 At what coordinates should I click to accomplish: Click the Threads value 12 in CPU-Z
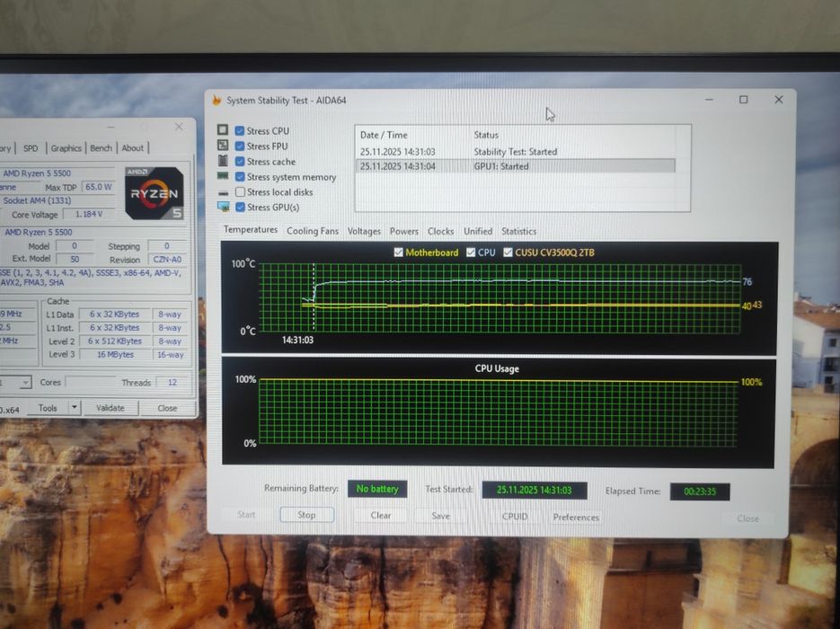(172, 382)
